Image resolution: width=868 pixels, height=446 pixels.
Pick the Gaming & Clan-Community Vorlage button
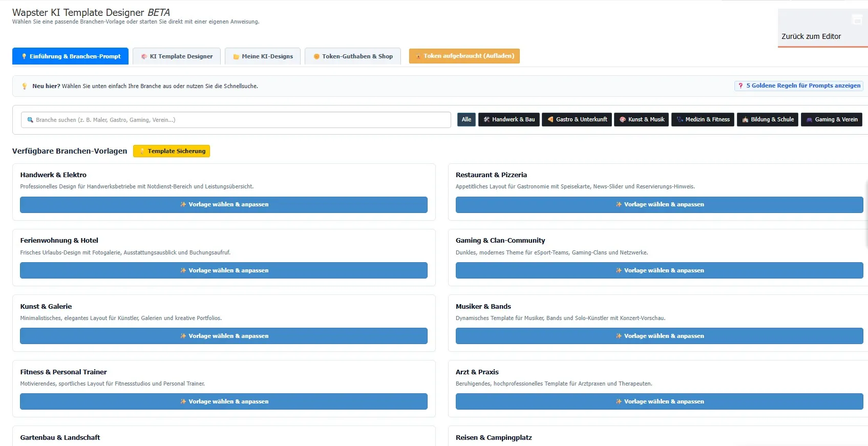(660, 270)
